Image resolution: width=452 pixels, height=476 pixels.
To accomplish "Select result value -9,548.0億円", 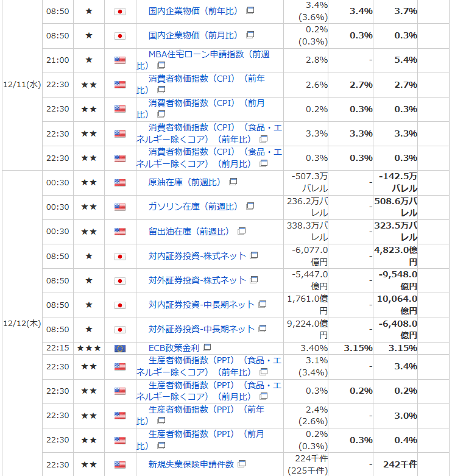I will [x=398, y=280].
